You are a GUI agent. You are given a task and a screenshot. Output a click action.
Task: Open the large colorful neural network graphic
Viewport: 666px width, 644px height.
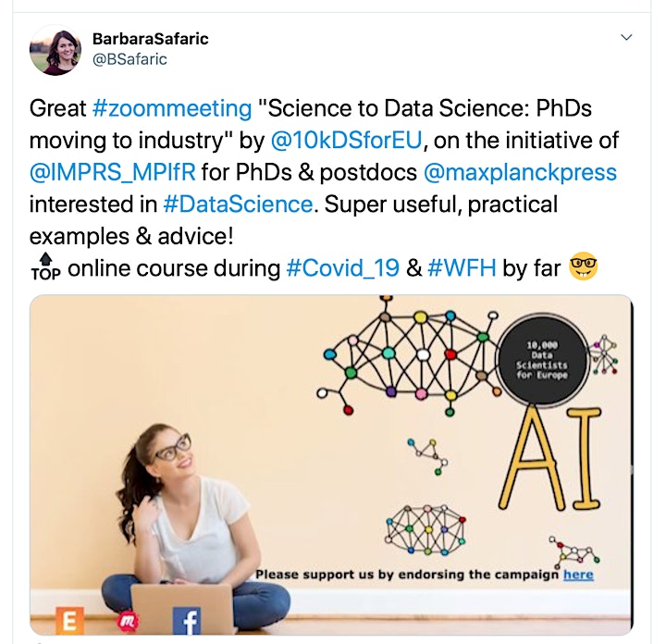(408, 355)
